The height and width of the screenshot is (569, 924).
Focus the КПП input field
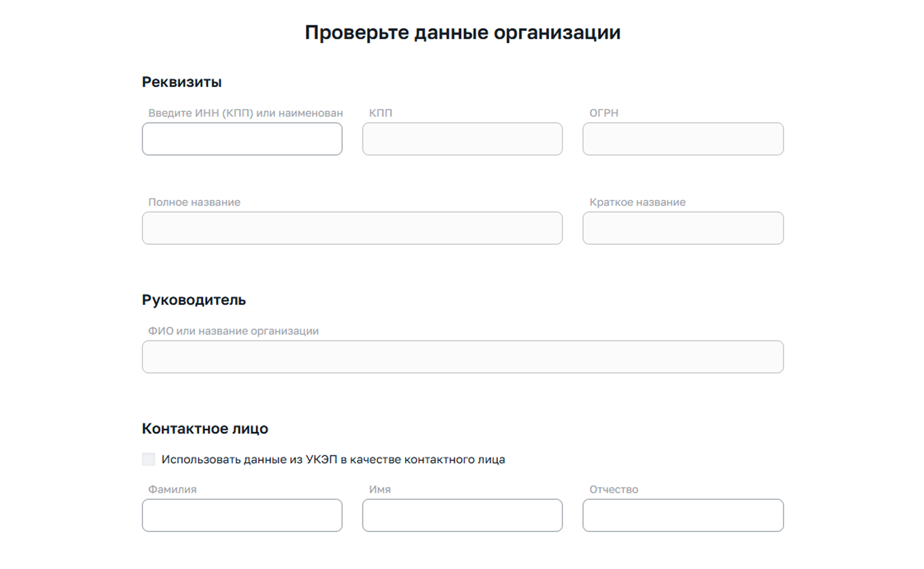(462, 139)
